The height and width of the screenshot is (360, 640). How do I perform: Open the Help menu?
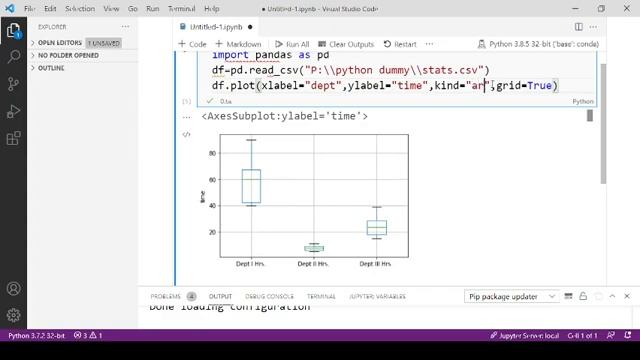tap(211, 9)
